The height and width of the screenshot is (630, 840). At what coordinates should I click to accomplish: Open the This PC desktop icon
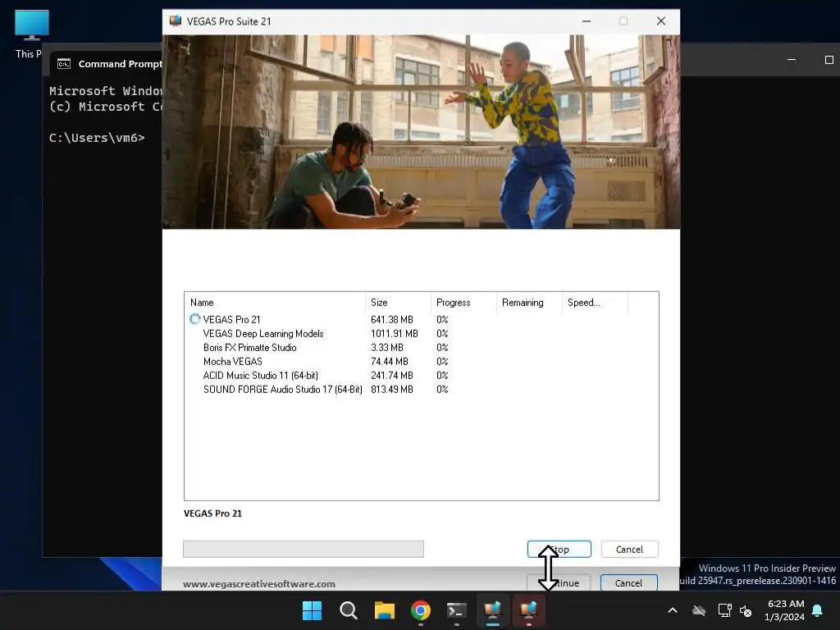point(32,34)
